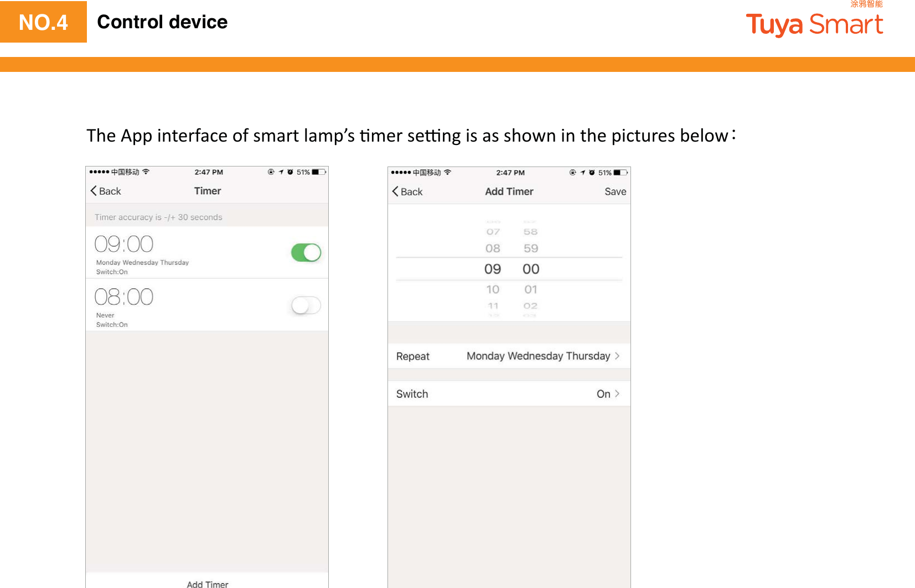Select hour 08 in time picker
Screen dimensions: 915x588
[493, 248]
